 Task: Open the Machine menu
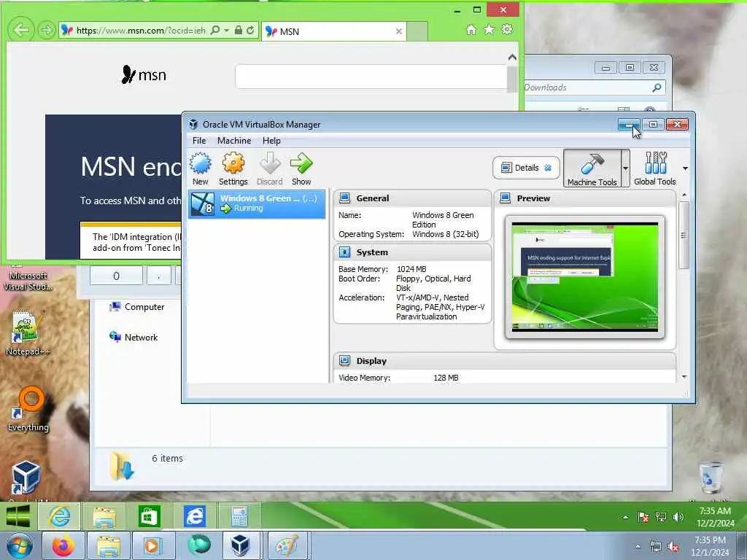(x=234, y=141)
